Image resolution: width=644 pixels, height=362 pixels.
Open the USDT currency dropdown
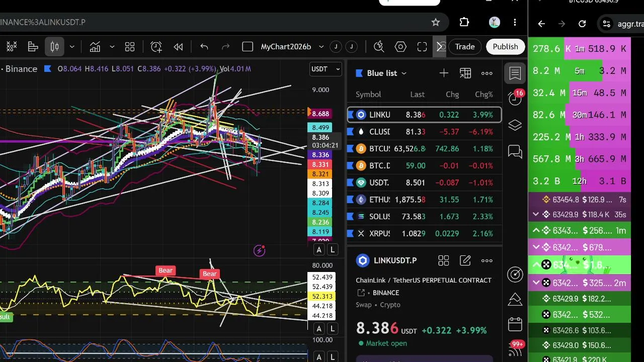pyautogui.click(x=326, y=69)
